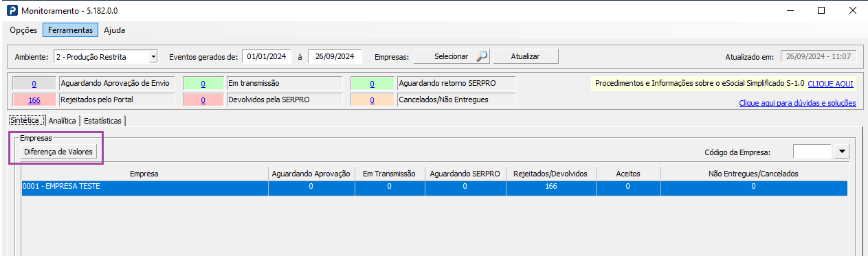868x256 pixels.
Task: Open the Opções menu
Action: pos(23,30)
